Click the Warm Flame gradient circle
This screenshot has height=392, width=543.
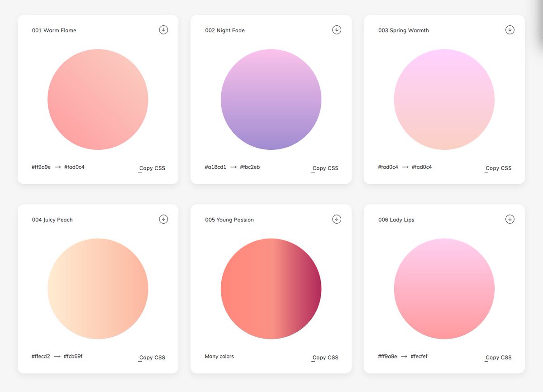click(x=98, y=100)
